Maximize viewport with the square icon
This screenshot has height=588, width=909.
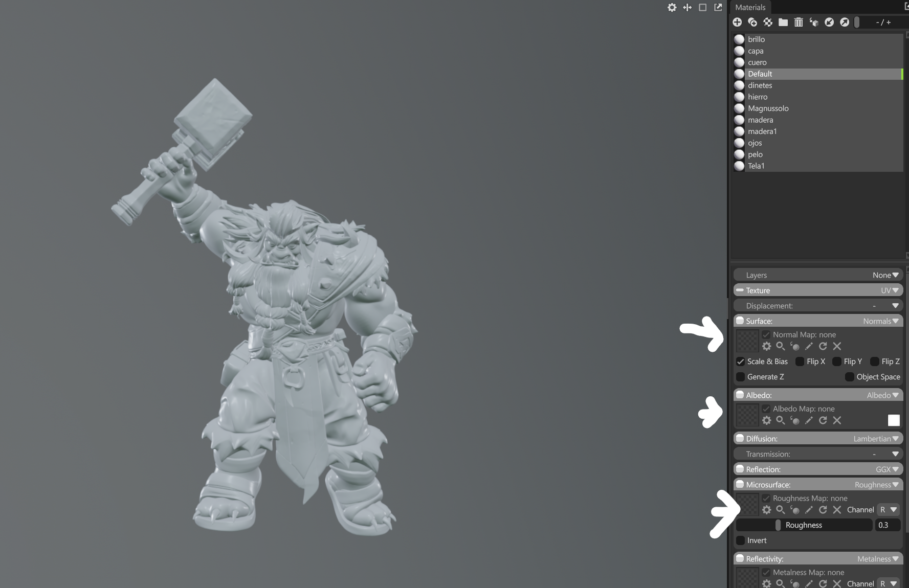pyautogui.click(x=703, y=7)
